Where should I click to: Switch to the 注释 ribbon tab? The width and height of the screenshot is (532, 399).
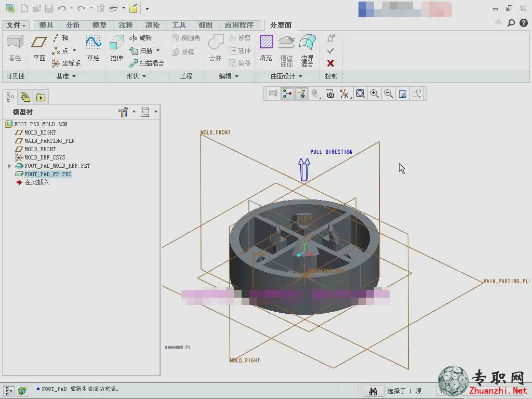click(x=126, y=25)
